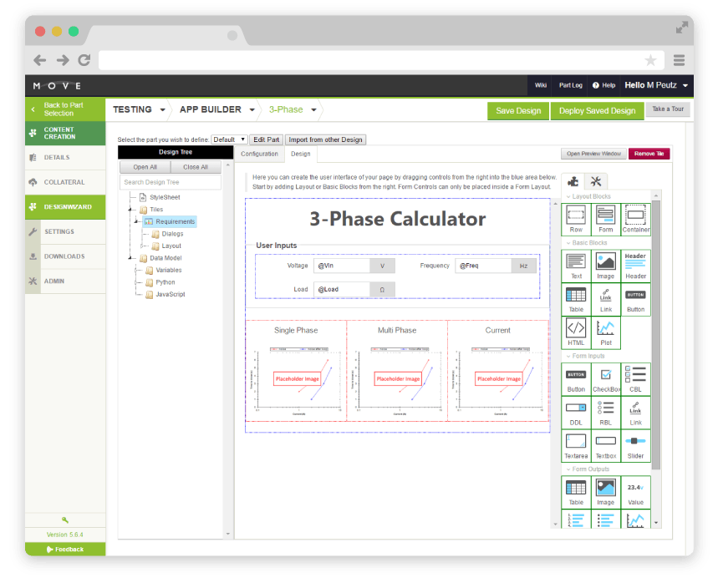This screenshot has width=718, height=588.
Task: Open the blocks palette tab
Action: click(573, 182)
